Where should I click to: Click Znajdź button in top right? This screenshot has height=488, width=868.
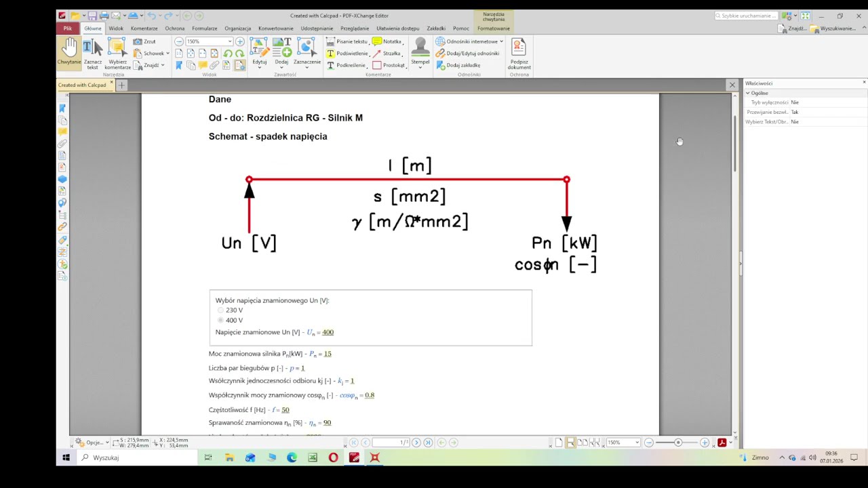pos(793,28)
